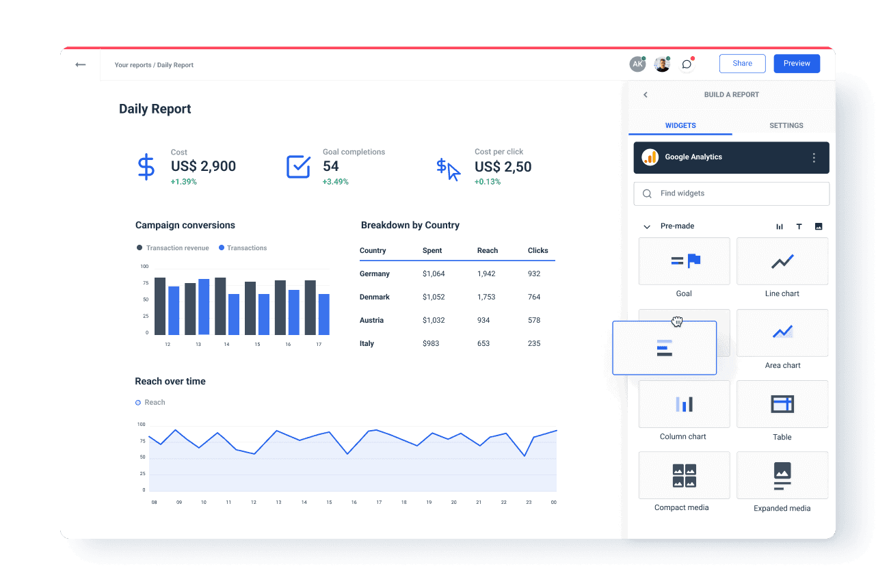
Task: Select the Goal widget
Action: [x=683, y=261]
